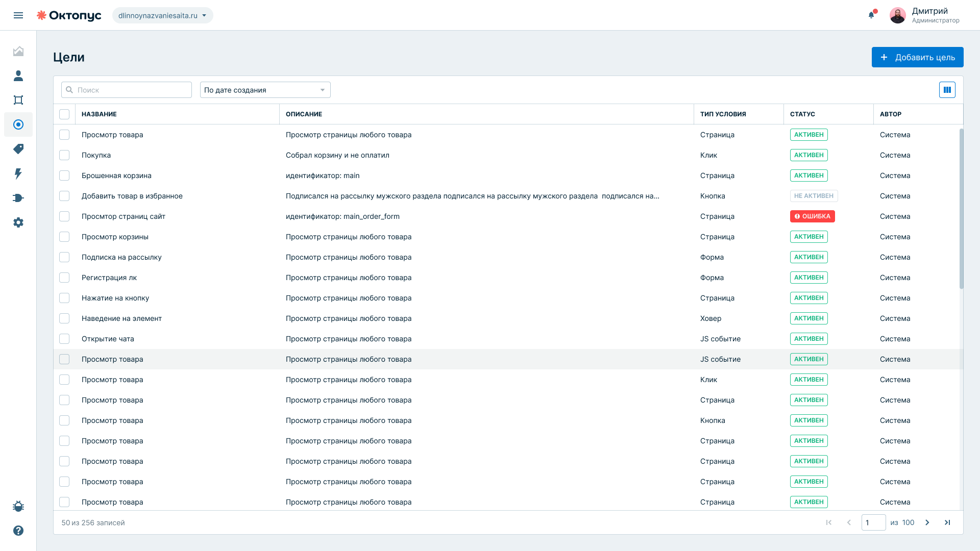Toggle the column visibility icon
Viewport: 980px width, 551px height.
point(947,90)
